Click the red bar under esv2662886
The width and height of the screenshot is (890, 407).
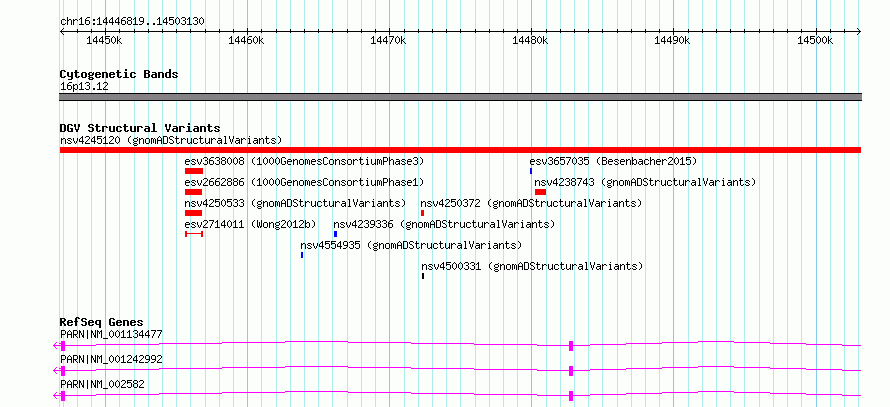(194, 192)
